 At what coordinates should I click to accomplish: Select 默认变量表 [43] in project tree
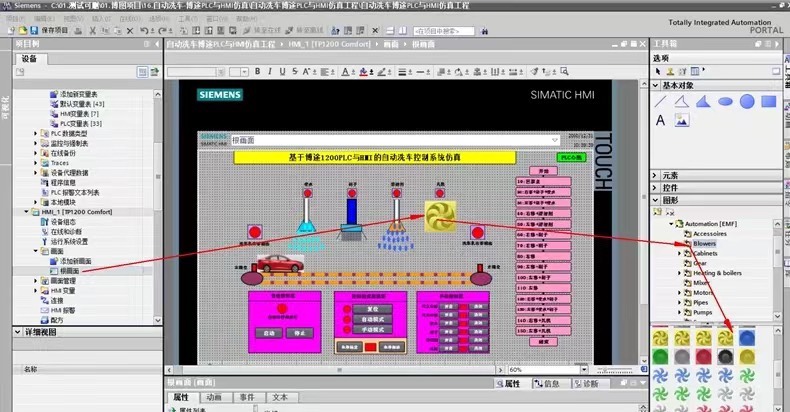point(82,104)
